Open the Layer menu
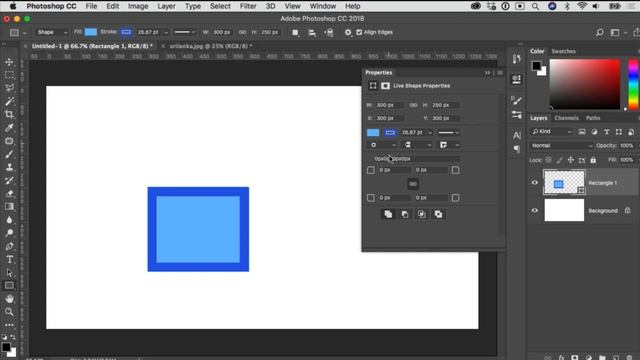This screenshot has width=640, height=360. tap(167, 6)
